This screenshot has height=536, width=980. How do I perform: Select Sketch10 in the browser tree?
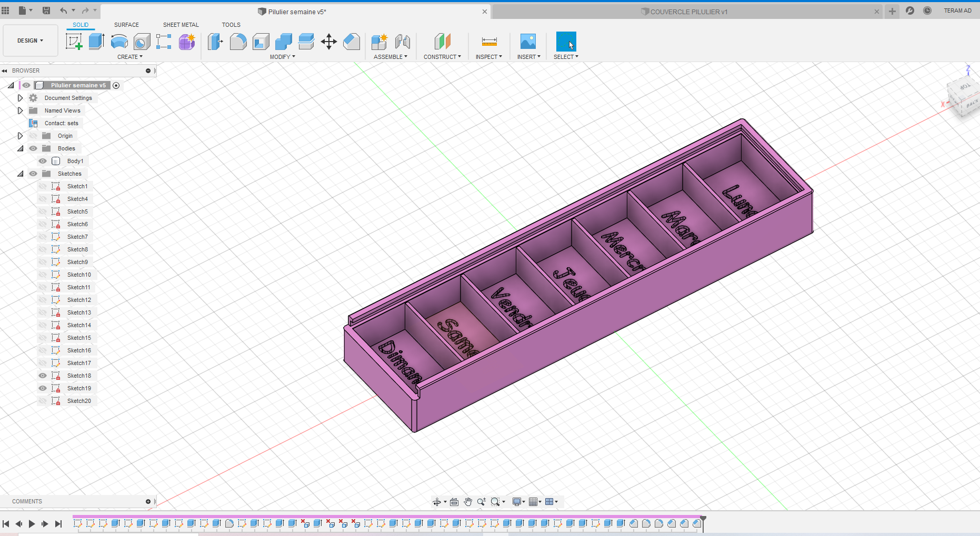[x=79, y=275]
